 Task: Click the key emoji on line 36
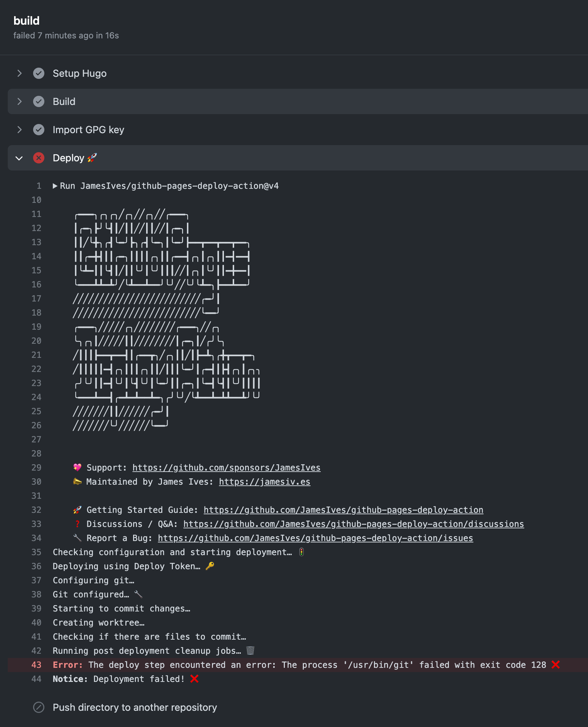click(210, 566)
